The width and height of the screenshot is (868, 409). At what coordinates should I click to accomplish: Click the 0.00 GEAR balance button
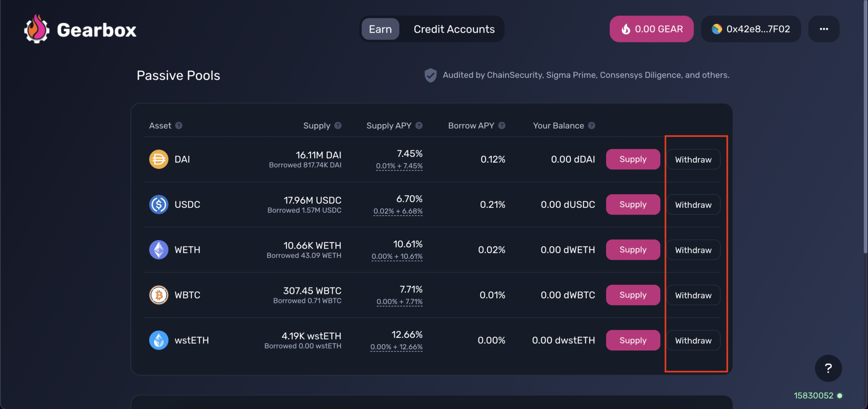click(651, 29)
